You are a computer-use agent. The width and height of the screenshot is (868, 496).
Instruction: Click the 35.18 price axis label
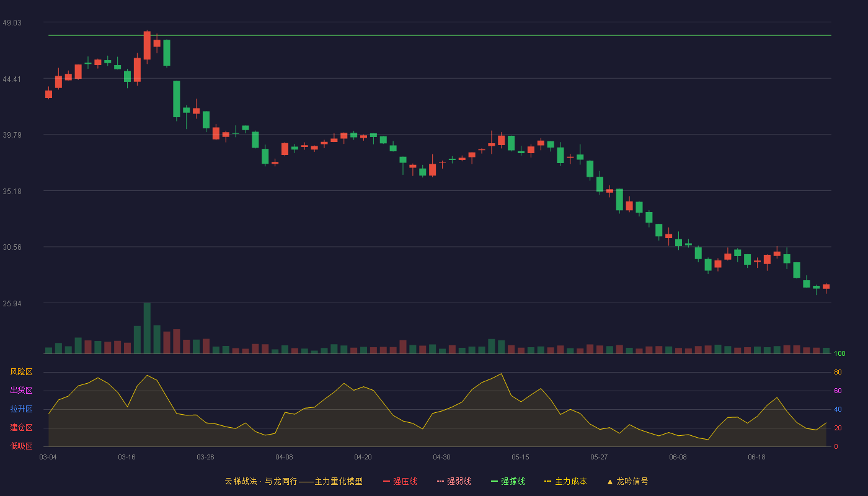[12, 191]
